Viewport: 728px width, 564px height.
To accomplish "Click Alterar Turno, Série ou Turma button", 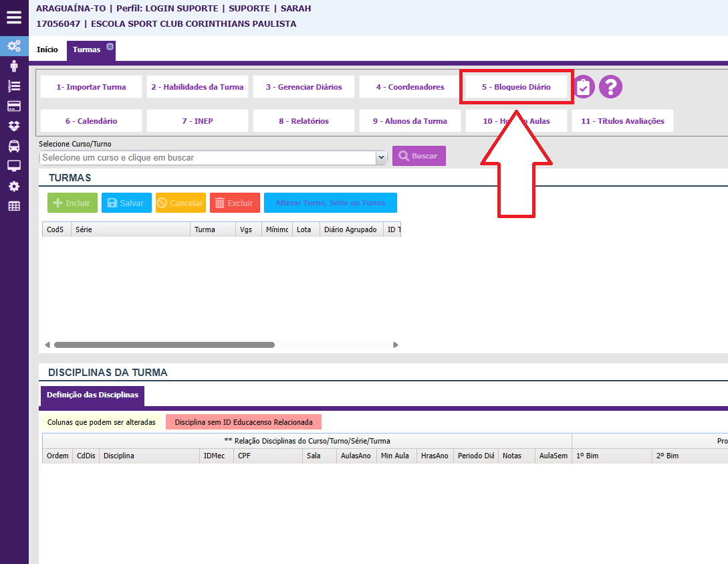I will click(x=330, y=203).
